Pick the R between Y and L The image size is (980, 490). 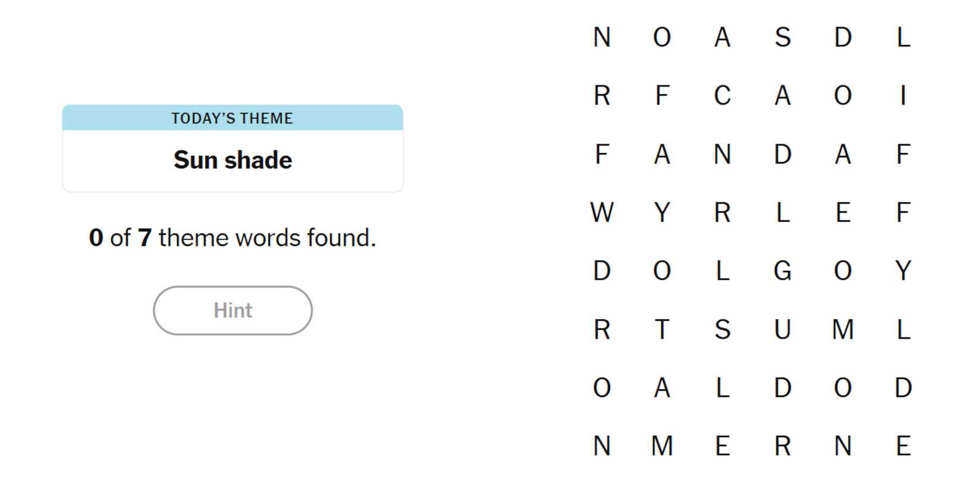point(722,213)
